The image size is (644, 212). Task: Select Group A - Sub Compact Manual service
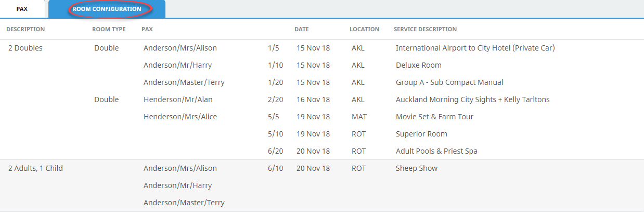click(x=449, y=82)
